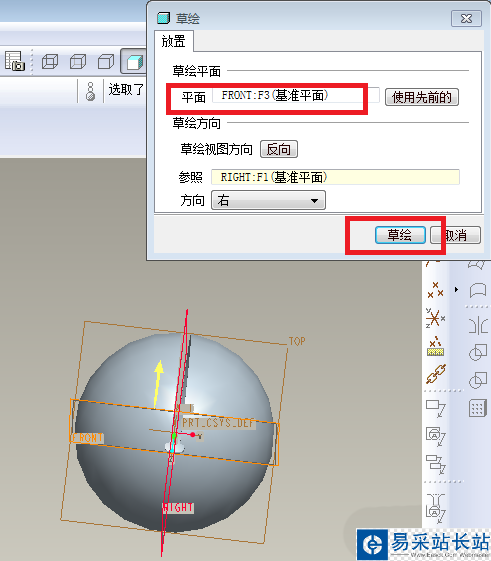
Task: Select the datum point tool
Action: (x=436, y=290)
